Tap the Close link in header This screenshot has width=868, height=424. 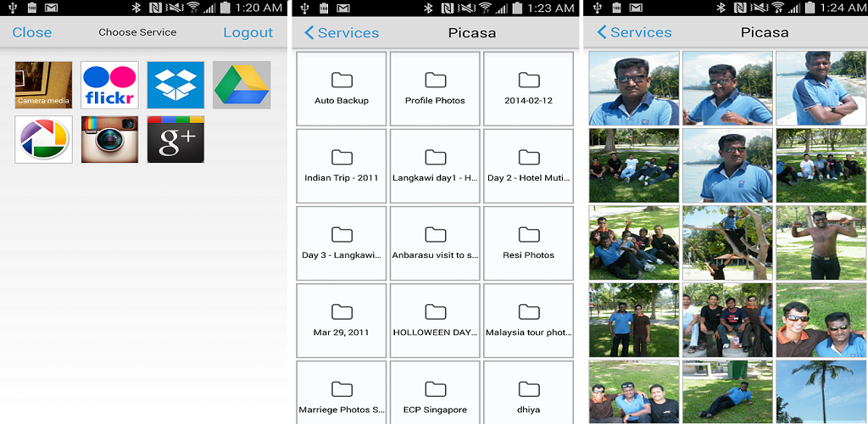(32, 33)
